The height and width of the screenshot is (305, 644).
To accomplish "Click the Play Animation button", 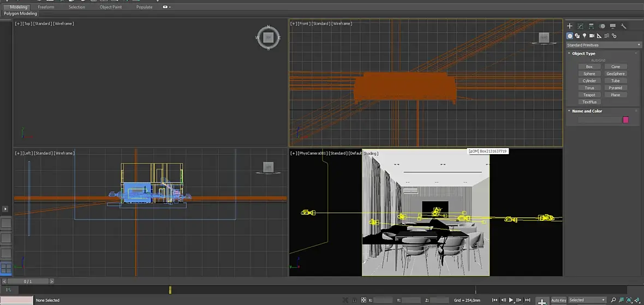I will point(511,300).
